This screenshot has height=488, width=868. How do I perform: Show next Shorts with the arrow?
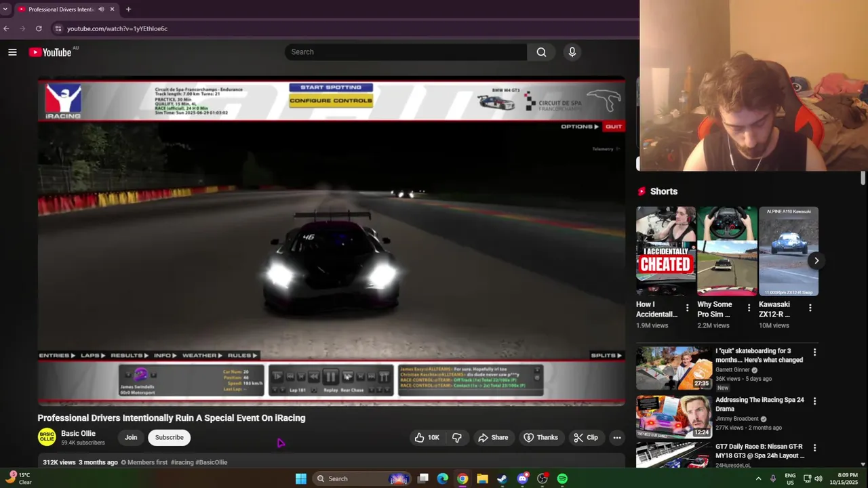(x=816, y=260)
